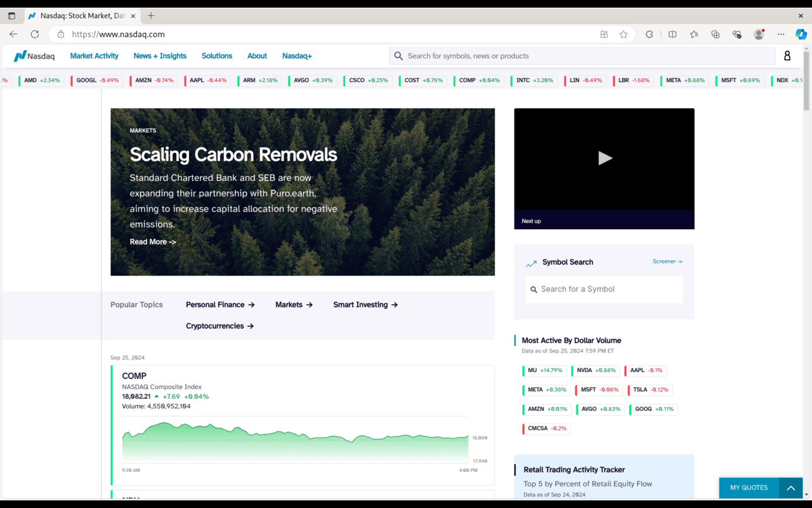The height and width of the screenshot is (508, 812).
Task: Open Smart Investing topic
Action: point(365,305)
